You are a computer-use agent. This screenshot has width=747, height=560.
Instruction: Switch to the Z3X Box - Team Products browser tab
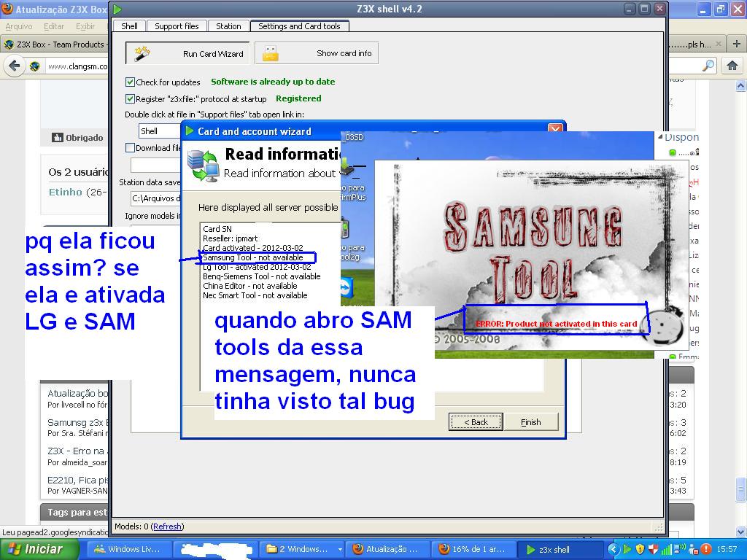click(55, 44)
